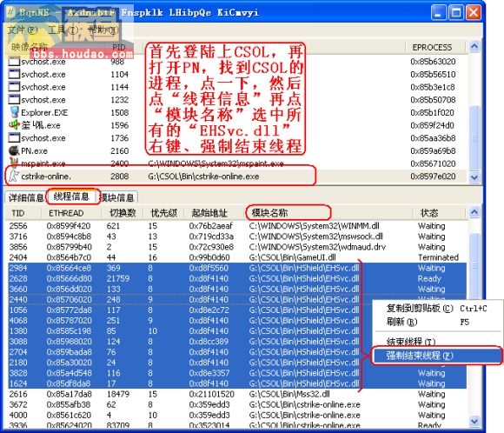Switch to the 线程信息 tab
504x433 pixels.
(71, 197)
